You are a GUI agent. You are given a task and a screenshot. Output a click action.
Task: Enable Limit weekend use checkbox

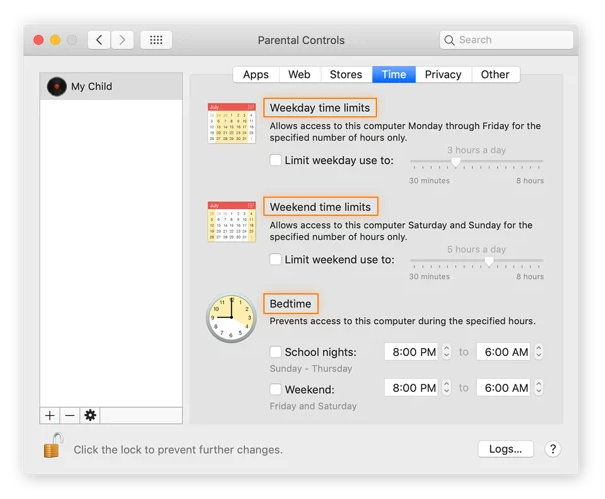click(276, 260)
